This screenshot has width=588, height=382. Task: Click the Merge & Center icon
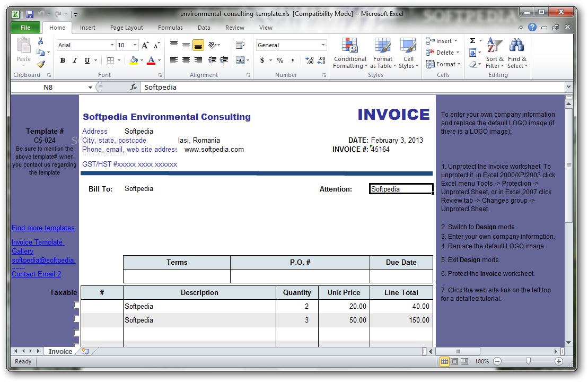pos(240,60)
